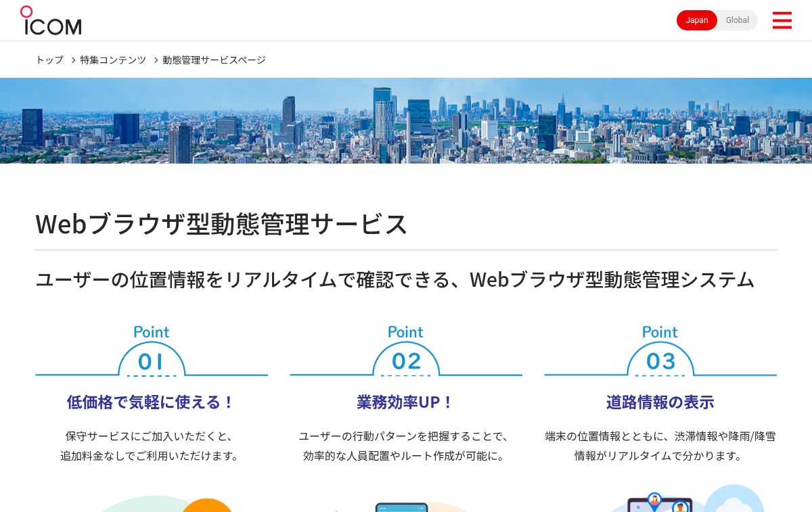Click the cloud illustration under Point 03

click(x=734, y=498)
